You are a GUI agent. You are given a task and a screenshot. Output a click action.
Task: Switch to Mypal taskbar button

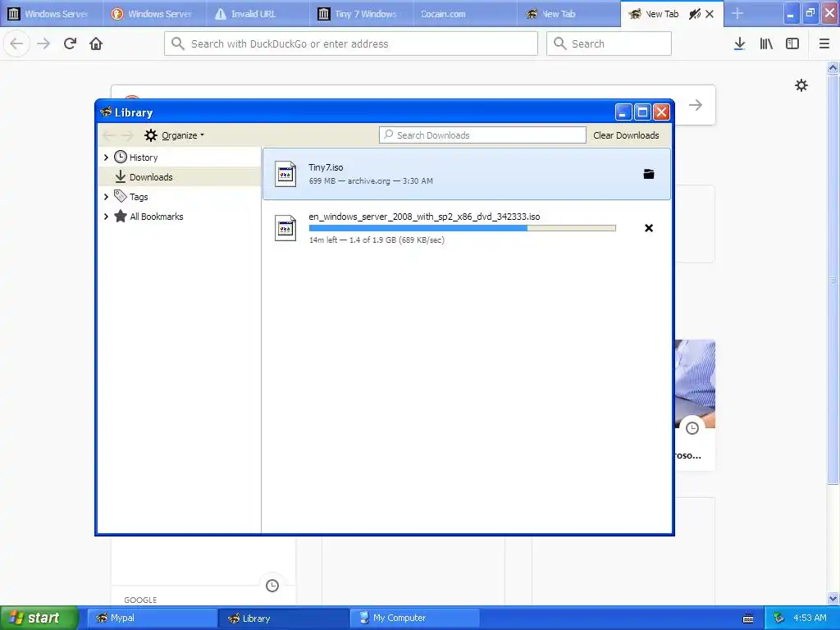pos(151,619)
